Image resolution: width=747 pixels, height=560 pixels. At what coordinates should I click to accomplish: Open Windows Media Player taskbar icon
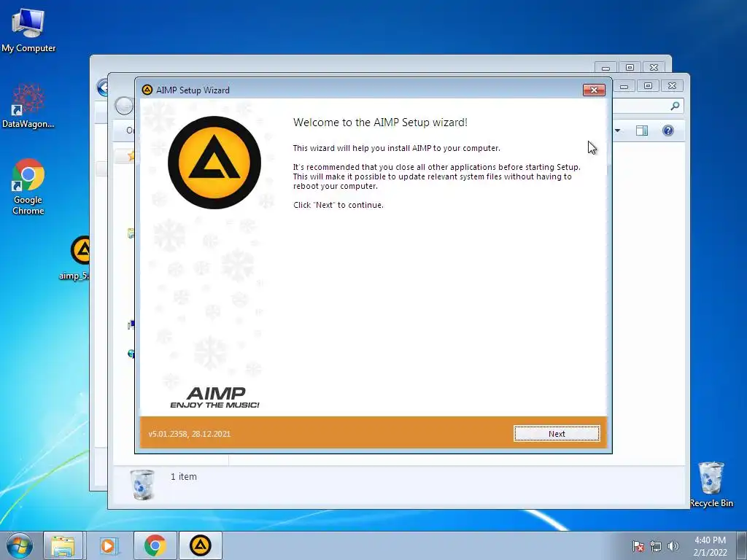[108, 545]
